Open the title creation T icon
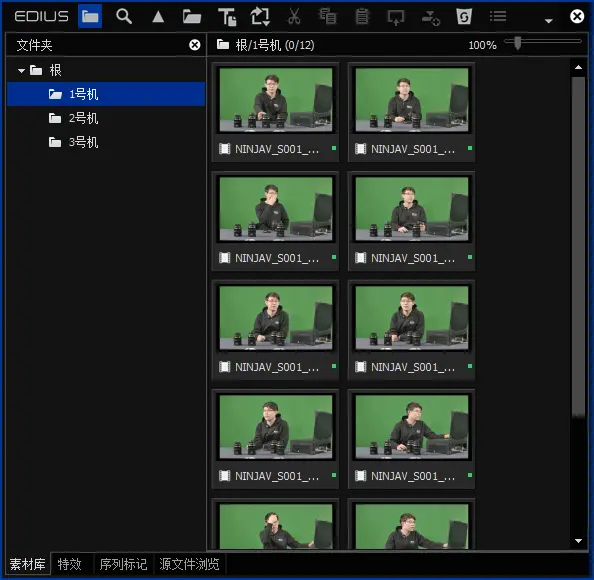The width and height of the screenshot is (594, 580). (227, 17)
